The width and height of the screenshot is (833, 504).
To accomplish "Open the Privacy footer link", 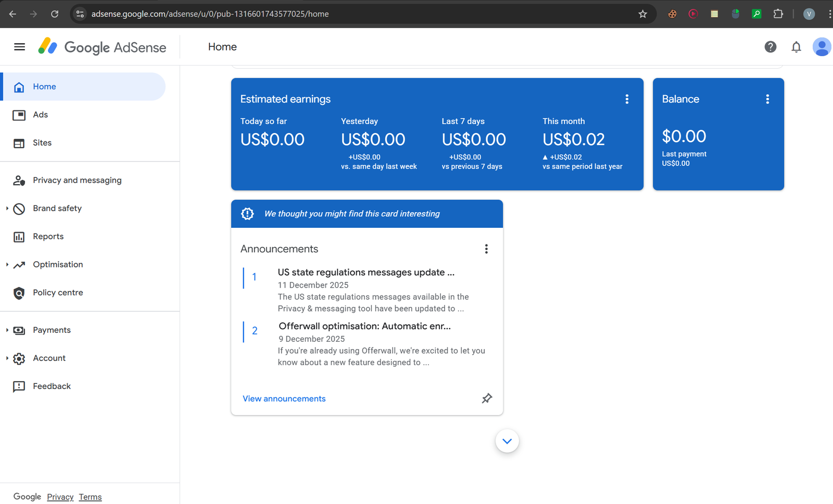I will pos(60,497).
